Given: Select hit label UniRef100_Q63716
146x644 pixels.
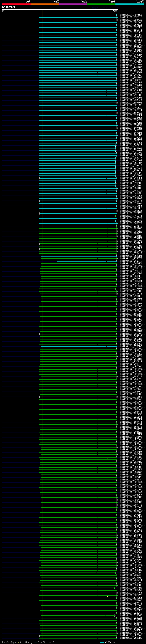Looking at the screenshot, I should point(131,625).
